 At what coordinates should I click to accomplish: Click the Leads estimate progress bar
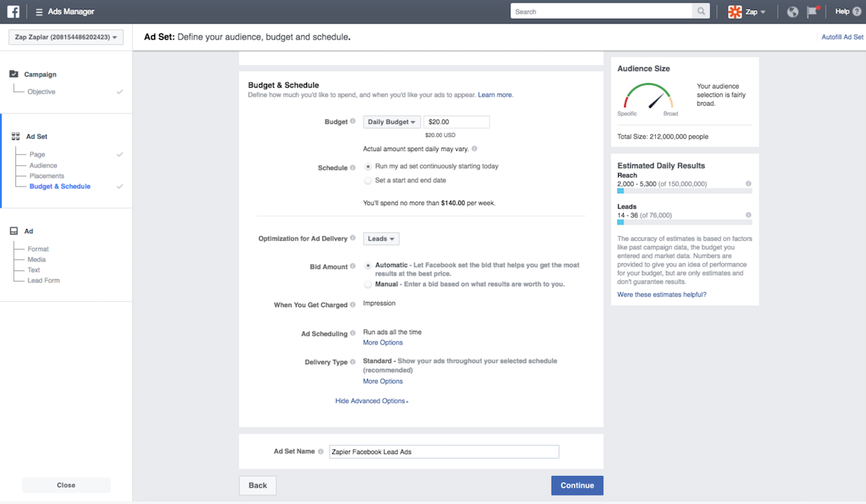pos(685,222)
